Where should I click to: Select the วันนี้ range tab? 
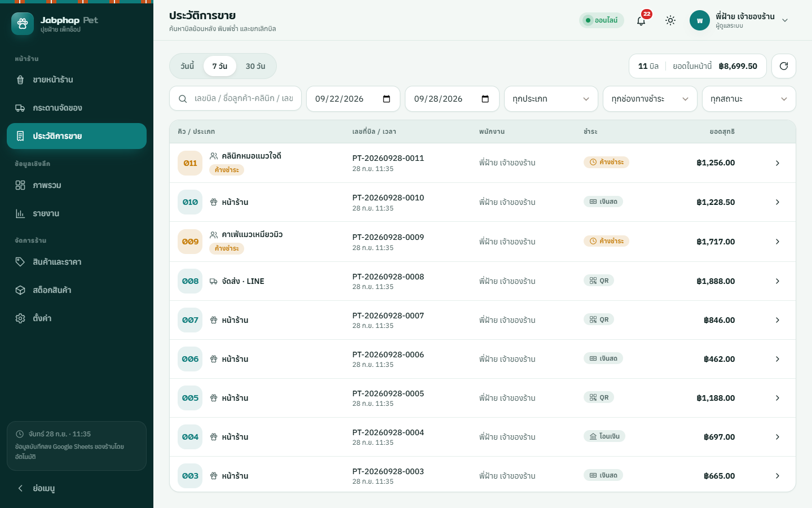coord(187,66)
